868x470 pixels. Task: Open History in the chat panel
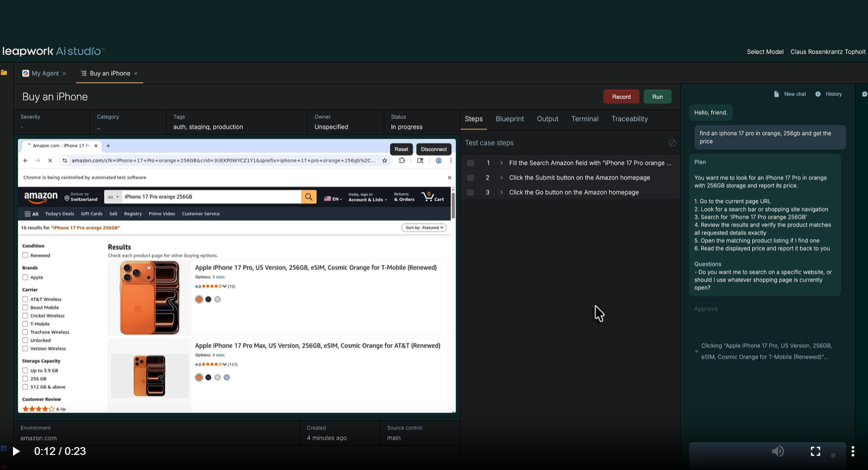click(x=829, y=94)
